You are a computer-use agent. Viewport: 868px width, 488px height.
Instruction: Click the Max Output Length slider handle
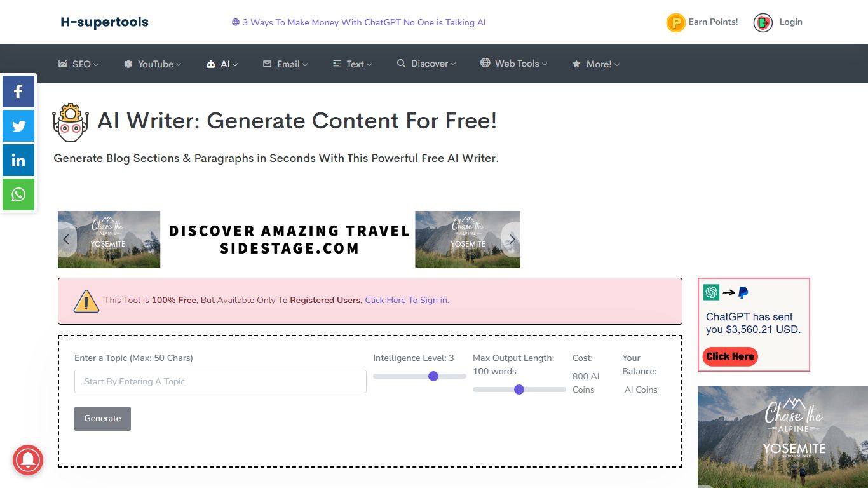[x=519, y=390]
